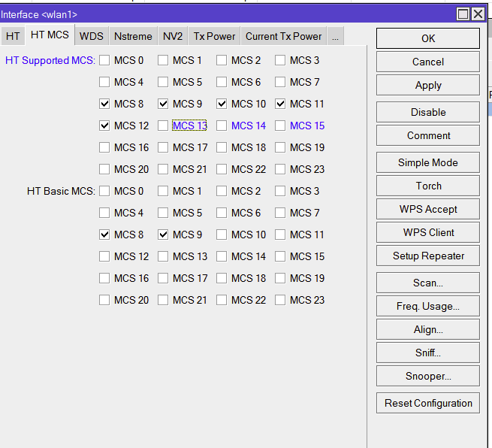Switch to Simple Mode
This screenshot has width=492, height=448.
[x=427, y=162]
